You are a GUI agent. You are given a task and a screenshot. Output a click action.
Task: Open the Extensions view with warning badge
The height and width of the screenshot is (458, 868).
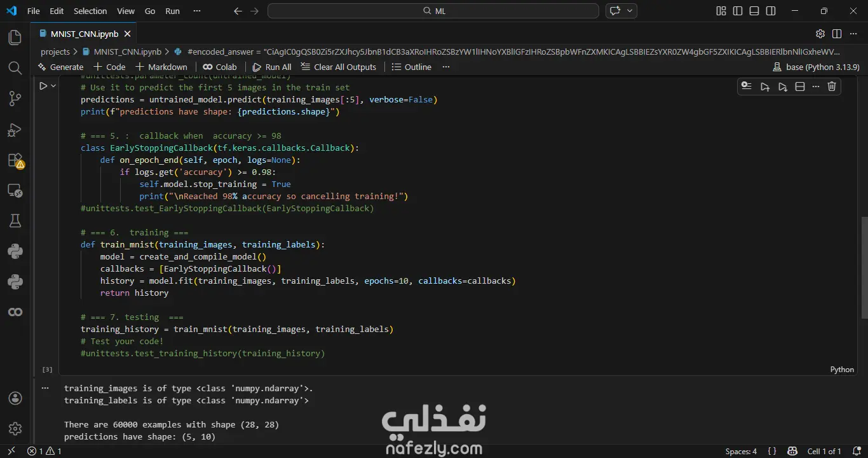(x=15, y=160)
